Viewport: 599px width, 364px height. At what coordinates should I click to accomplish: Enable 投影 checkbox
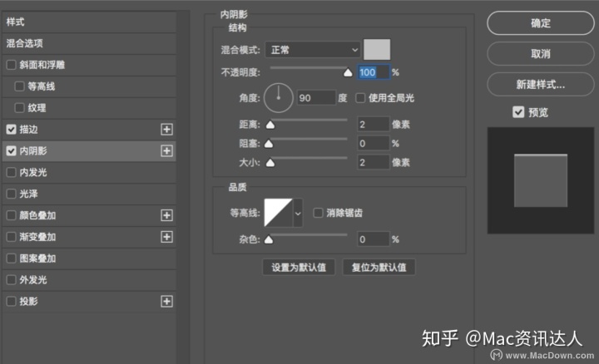click(11, 302)
